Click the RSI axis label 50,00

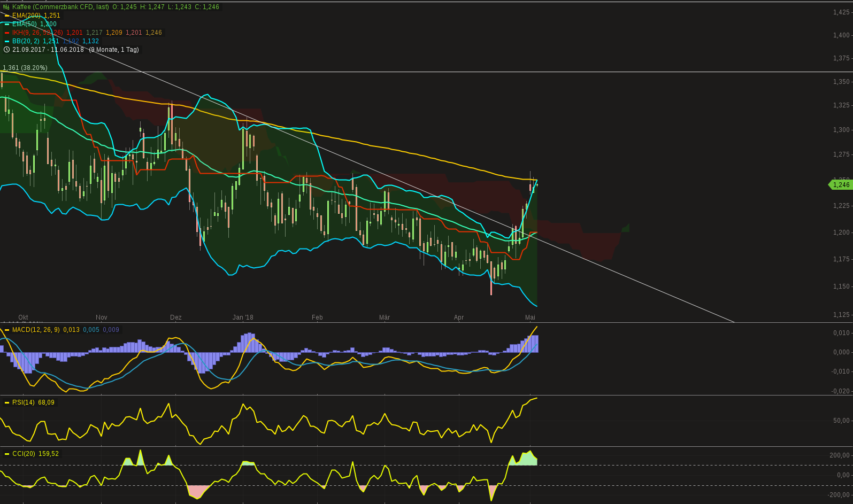841,421
